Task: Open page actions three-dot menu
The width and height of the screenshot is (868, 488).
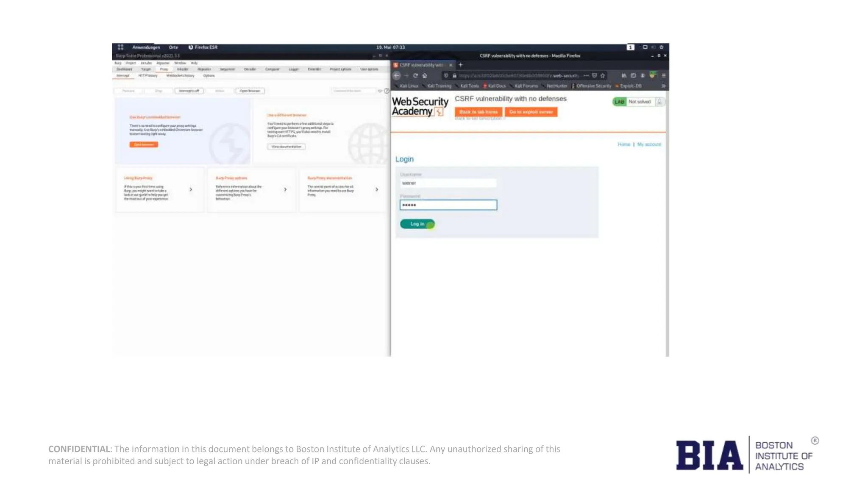Action: [586, 75]
